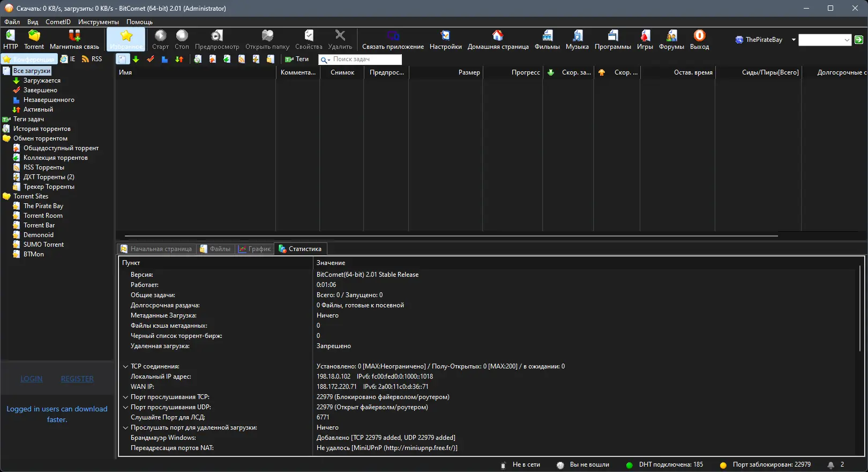
Task: Click the IE toolbar button
Action: [x=68, y=59]
